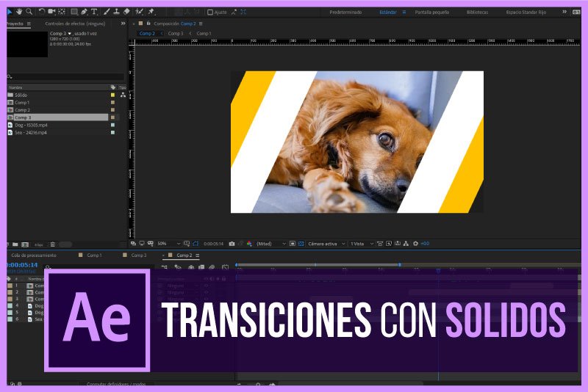Sort project items by Nombre column

tap(15, 87)
